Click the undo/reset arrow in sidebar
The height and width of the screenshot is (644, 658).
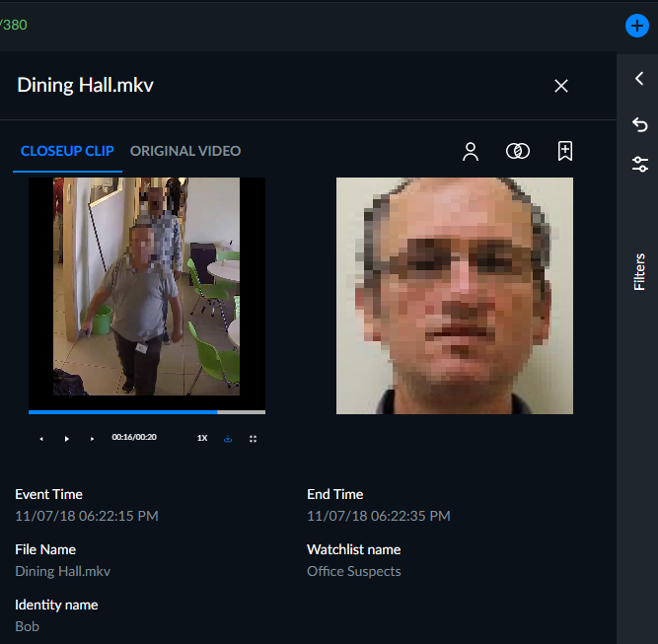639,124
